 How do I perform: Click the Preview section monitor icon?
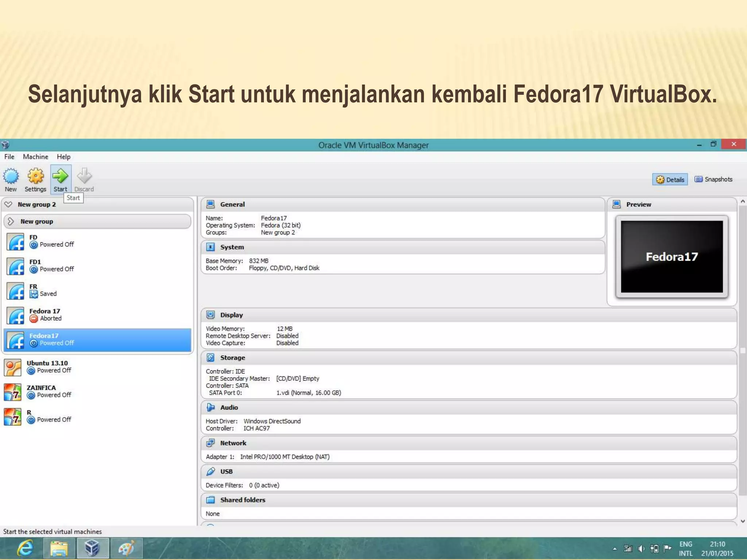point(616,204)
